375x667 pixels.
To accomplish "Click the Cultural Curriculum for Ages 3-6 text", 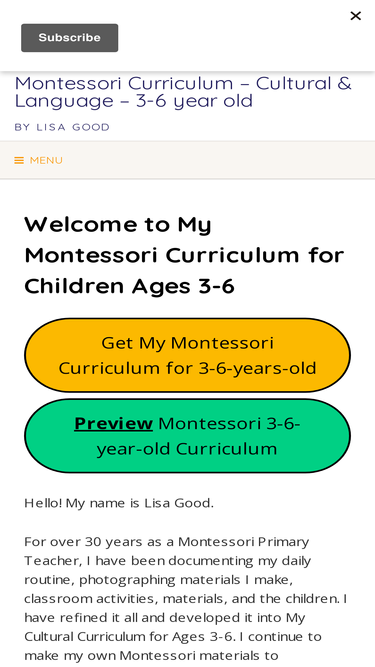I will 128,637.
